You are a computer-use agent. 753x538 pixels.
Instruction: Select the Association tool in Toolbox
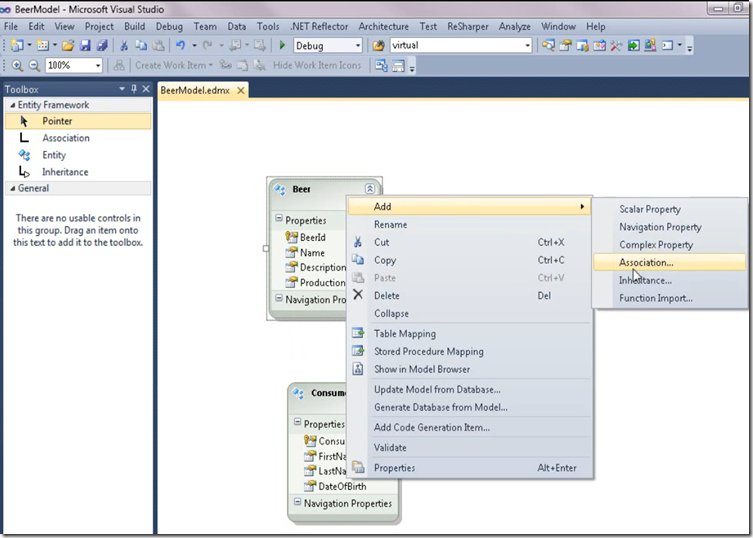(x=78, y=138)
